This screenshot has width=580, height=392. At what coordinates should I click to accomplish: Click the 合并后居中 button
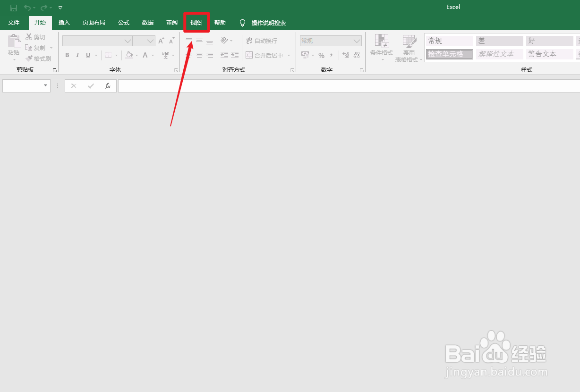(264, 55)
